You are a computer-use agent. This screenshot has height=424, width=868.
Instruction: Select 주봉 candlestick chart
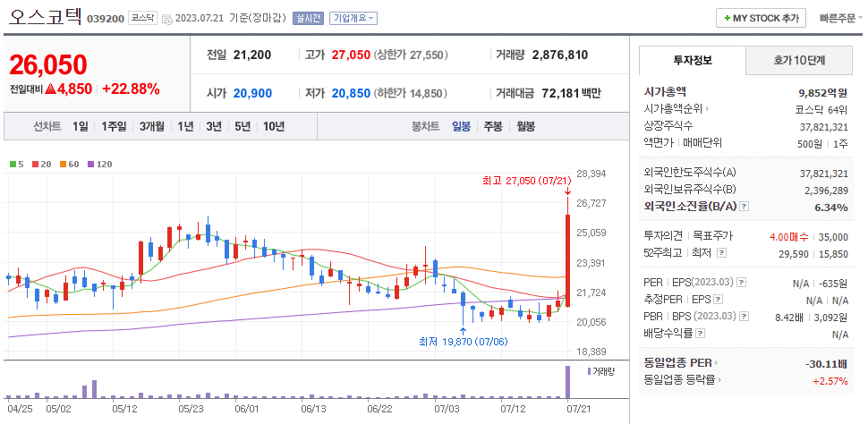tap(493, 127)
